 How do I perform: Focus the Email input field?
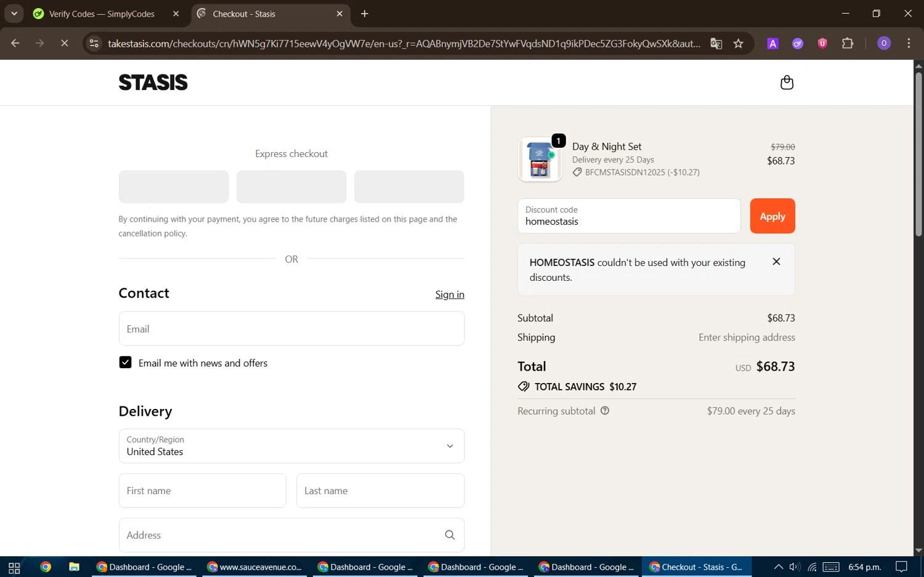[291, 328]
